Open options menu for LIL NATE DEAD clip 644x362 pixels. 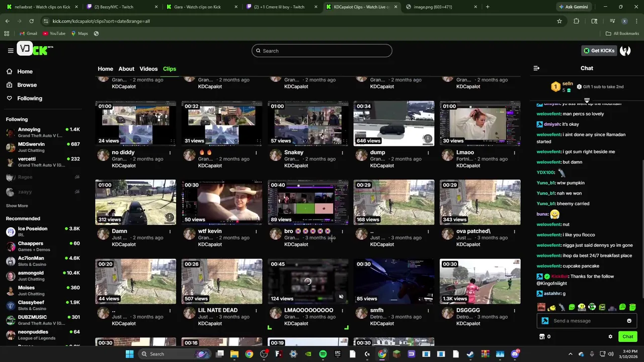pos(256,310)
